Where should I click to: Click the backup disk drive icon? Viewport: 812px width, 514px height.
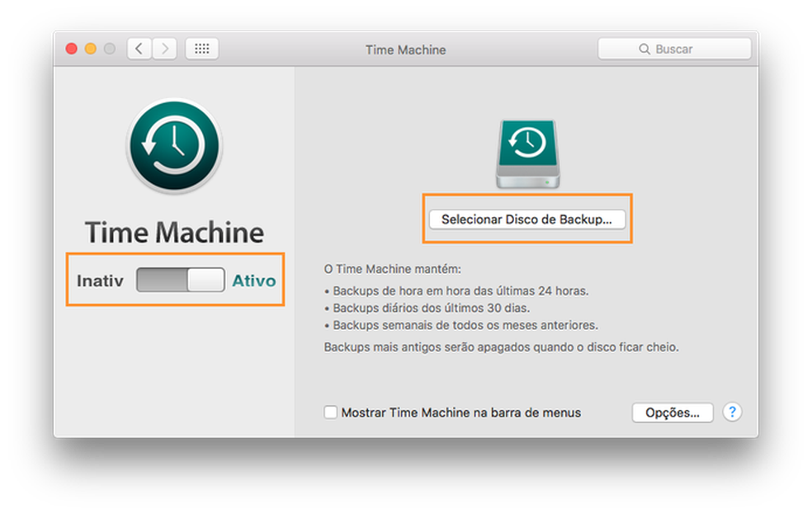coord(527,153)
